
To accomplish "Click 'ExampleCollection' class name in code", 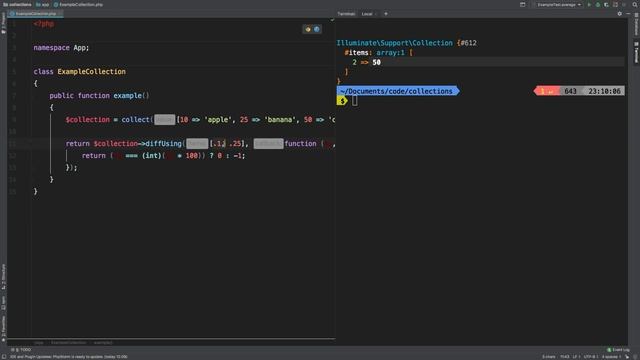I will (91, 71).
